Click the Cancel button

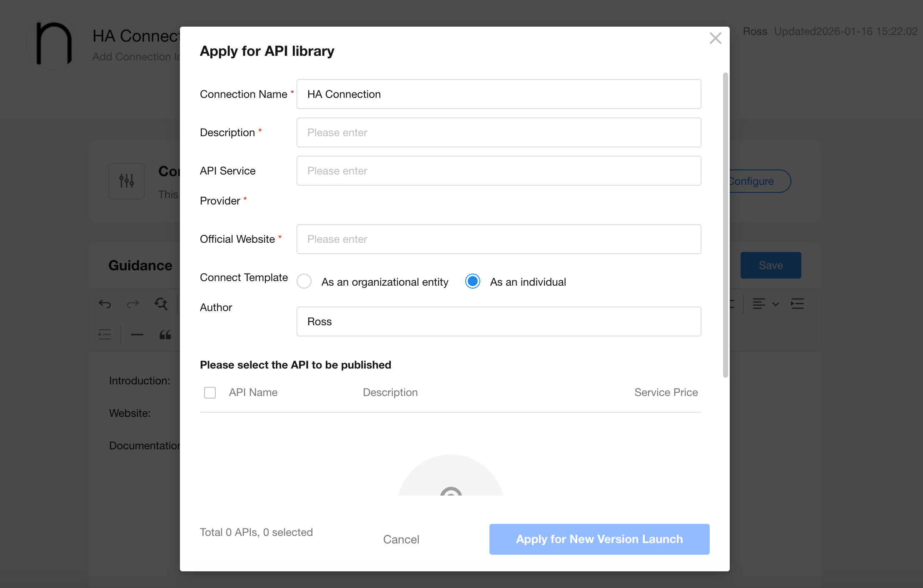coord(401,539)
